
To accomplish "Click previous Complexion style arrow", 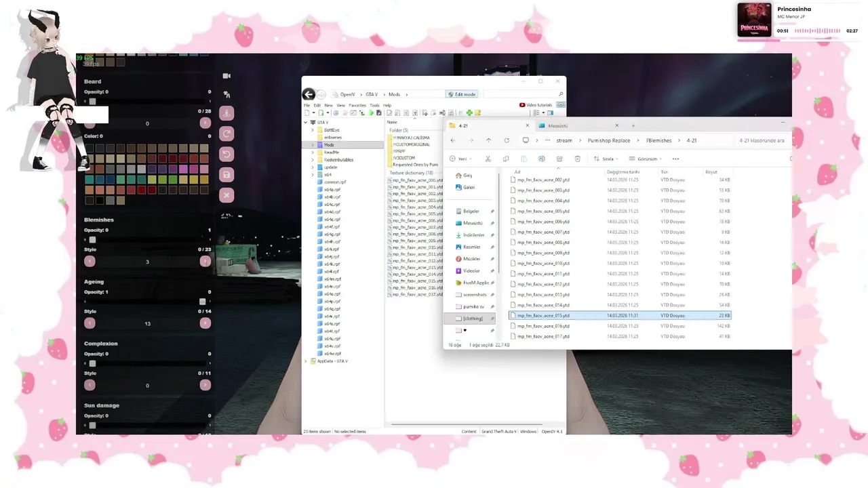I will (x=90, y=385).
